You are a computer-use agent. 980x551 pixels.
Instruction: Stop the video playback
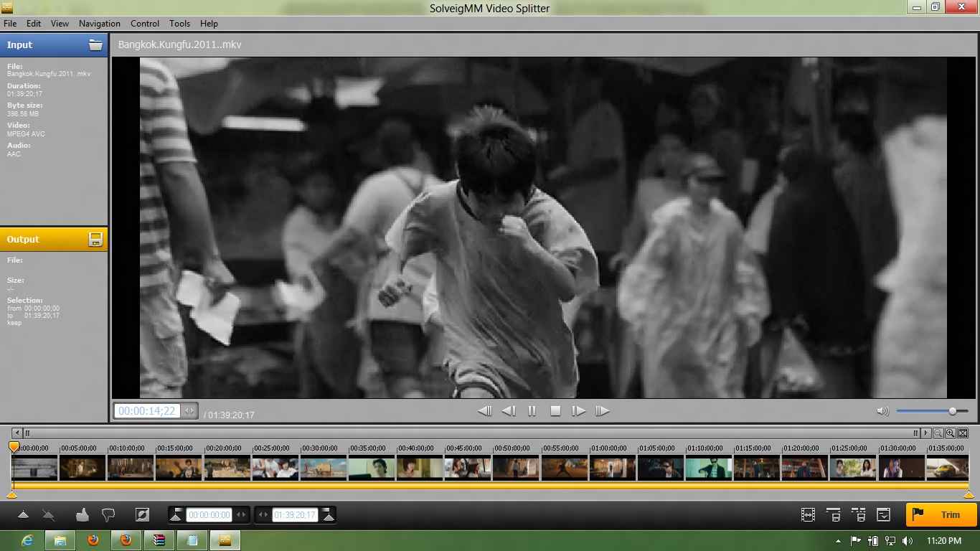(x=555, y=411)
